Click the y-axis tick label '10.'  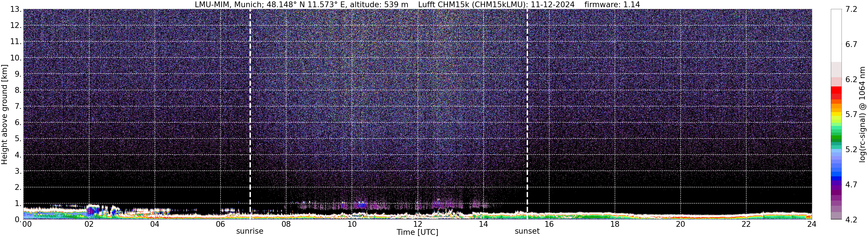click(x=16, y=58)
